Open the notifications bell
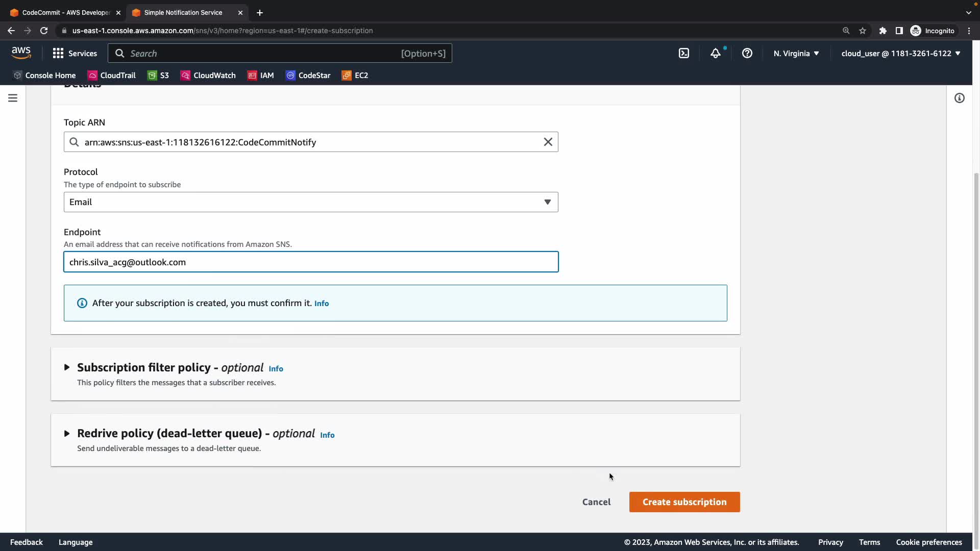Viewport: 980px width, 551px height. (716, 53)
